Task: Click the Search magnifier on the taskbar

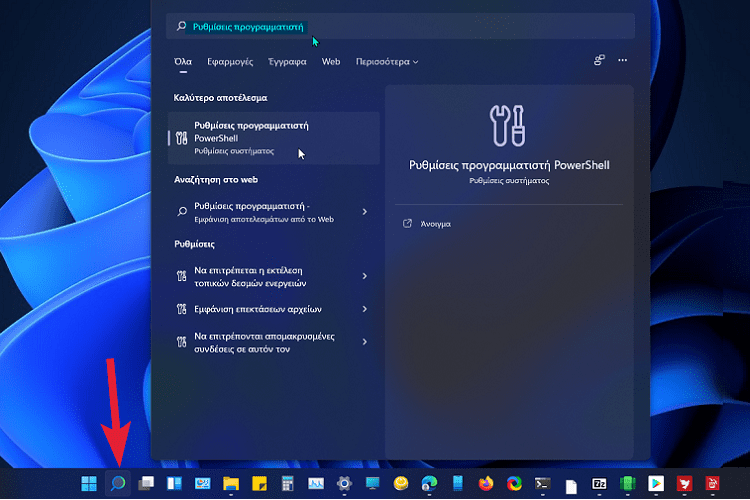Action: point(118,483)
